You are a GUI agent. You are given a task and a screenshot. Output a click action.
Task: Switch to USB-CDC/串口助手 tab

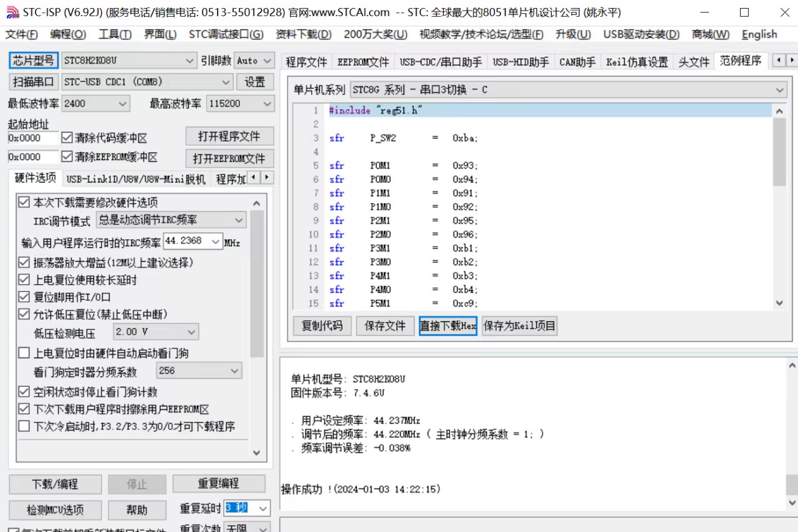pyautogui.click(x=441, y=62)
